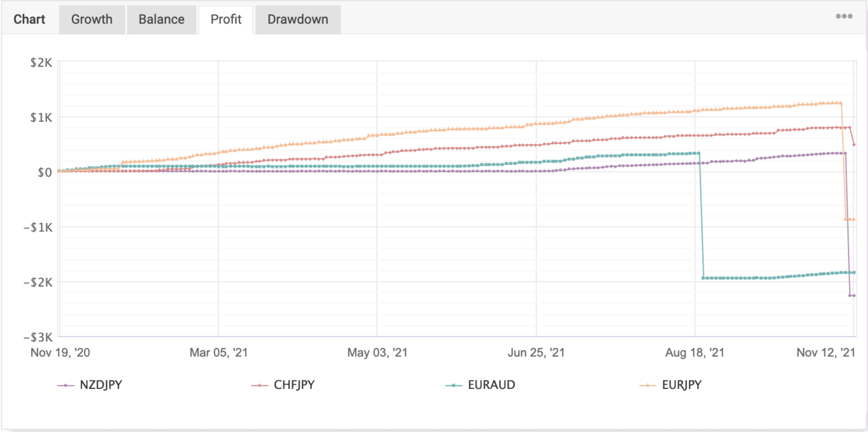The image size is (868, 432).
Task: Toggle the EURJPY series in legend
Action: pos(670,386)
